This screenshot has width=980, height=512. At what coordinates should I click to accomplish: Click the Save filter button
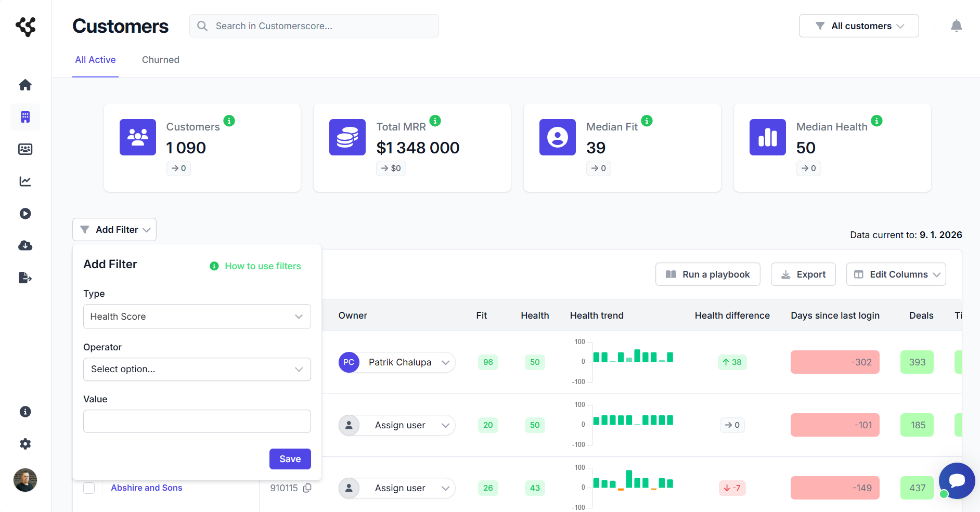(x=290, y=459)
